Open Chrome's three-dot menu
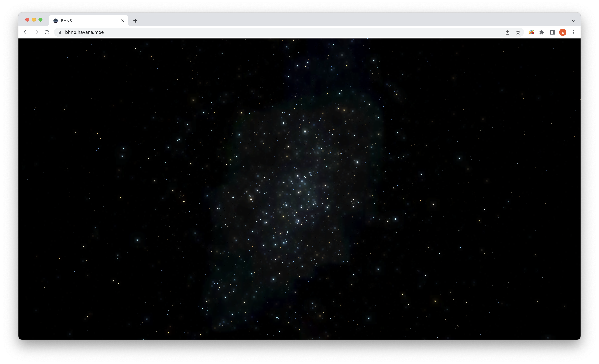The width and height of the screenshot is (599, 364). tap(573, 32)
